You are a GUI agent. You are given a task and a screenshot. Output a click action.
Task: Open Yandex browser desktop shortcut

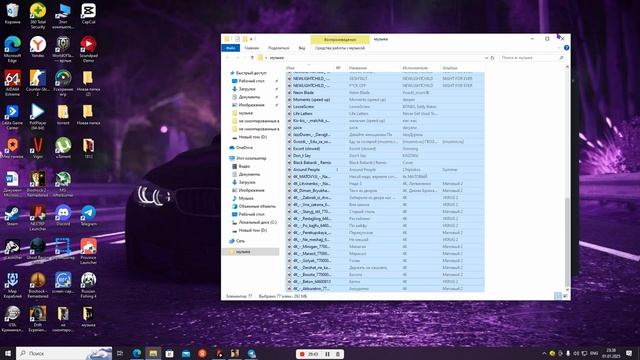coord(38,47)
